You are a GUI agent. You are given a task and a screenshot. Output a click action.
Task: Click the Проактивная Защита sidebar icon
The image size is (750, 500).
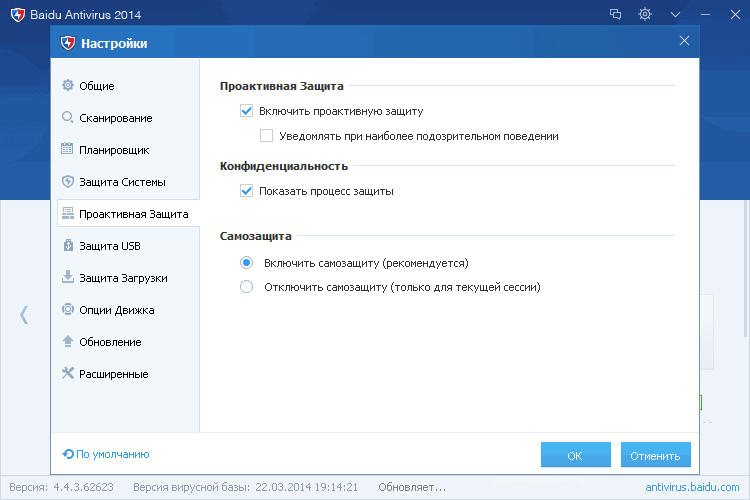(68, 213)
